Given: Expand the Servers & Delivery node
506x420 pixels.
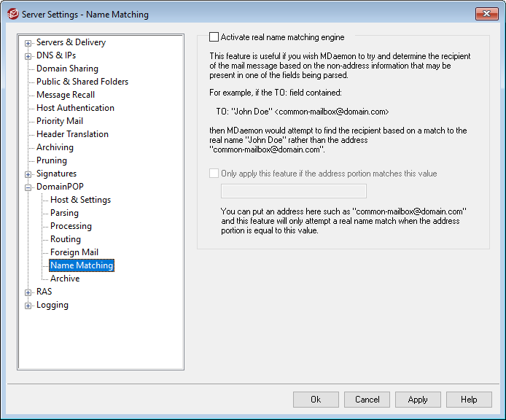Looking at the screenshot, I should coord(28,42).
